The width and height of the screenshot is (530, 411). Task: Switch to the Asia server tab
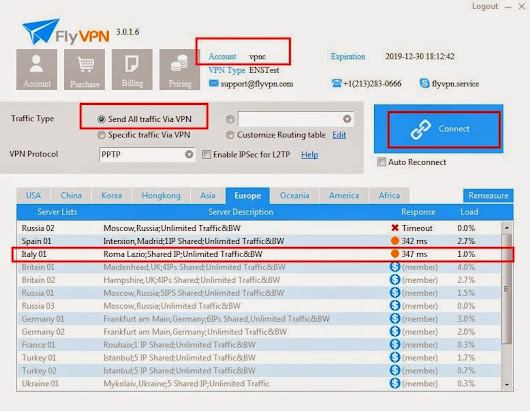(x=208, y=195)
